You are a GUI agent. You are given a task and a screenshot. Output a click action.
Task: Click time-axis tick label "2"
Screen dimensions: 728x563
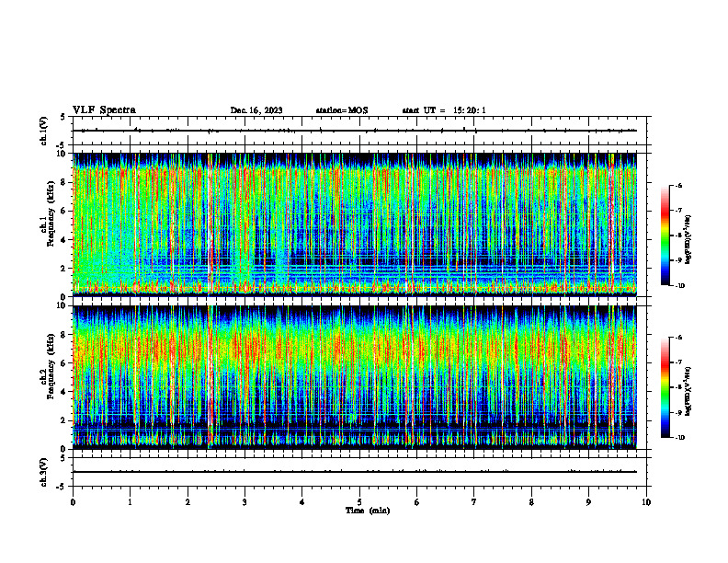tap(188, 502)
